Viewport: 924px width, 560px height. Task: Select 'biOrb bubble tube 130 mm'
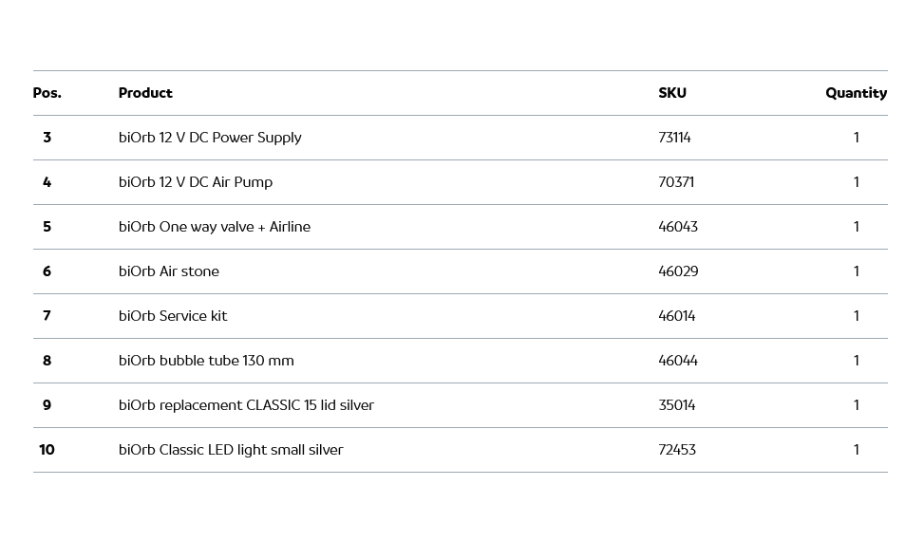point(206,361)
